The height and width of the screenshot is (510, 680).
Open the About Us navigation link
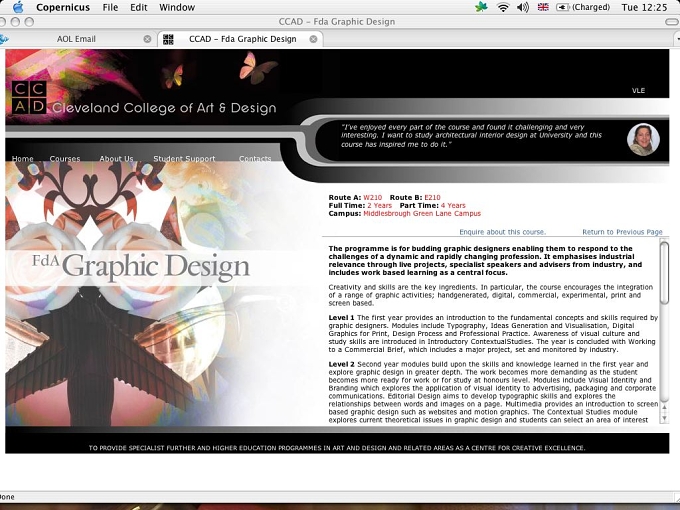pyautogui.click(x=116, y=158)
